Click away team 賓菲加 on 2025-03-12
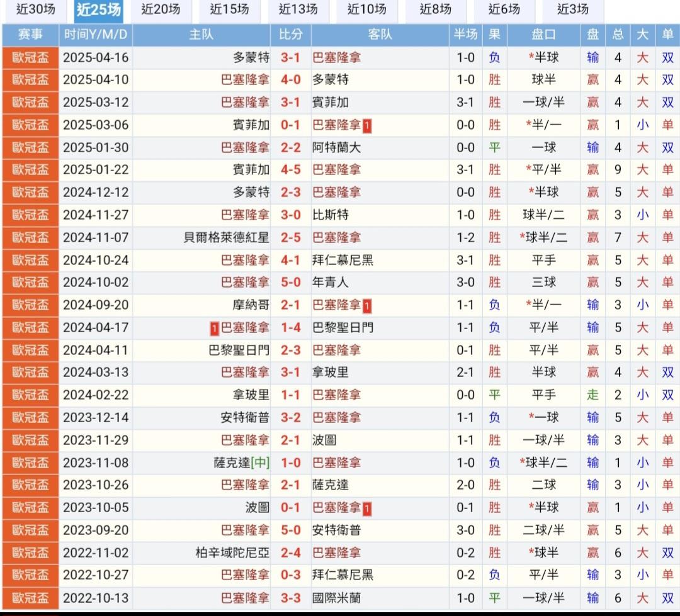The width and height of the screenshot is (680, 616). pos(331,103)
